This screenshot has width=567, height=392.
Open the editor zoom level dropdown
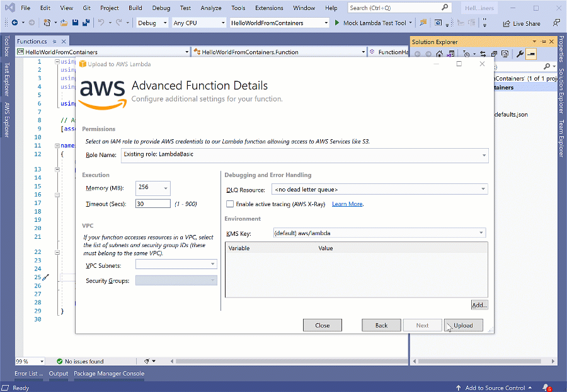click(x=42, y=361)
